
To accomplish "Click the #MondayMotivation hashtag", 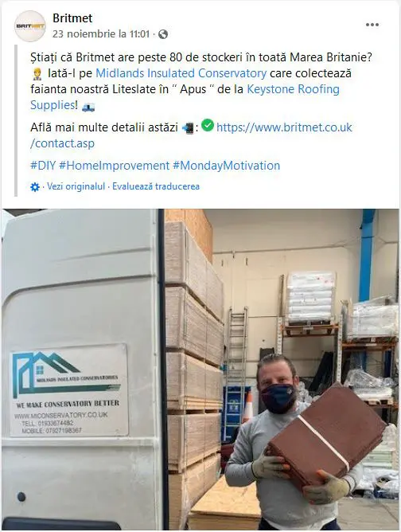I will coord(226,166).
